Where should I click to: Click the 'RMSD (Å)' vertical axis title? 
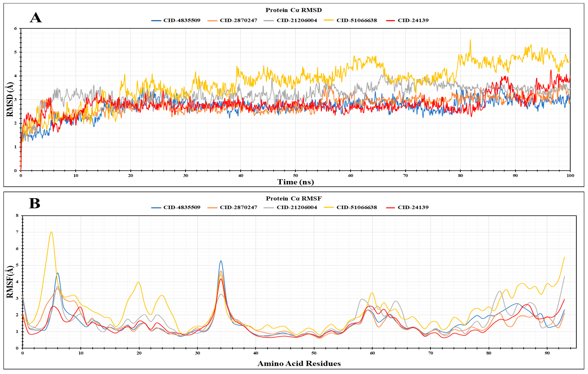(x=10, y=100)
